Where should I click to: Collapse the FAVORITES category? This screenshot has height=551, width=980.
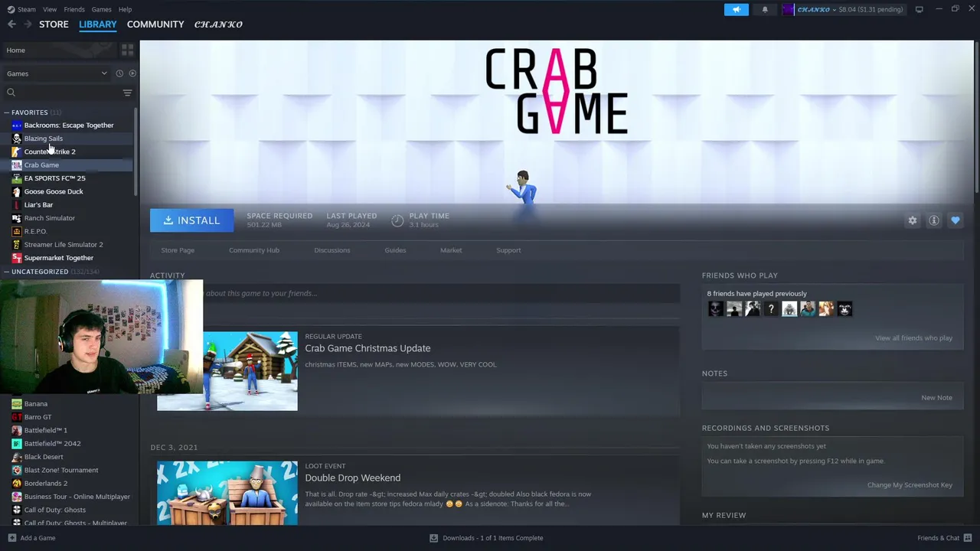7,112
